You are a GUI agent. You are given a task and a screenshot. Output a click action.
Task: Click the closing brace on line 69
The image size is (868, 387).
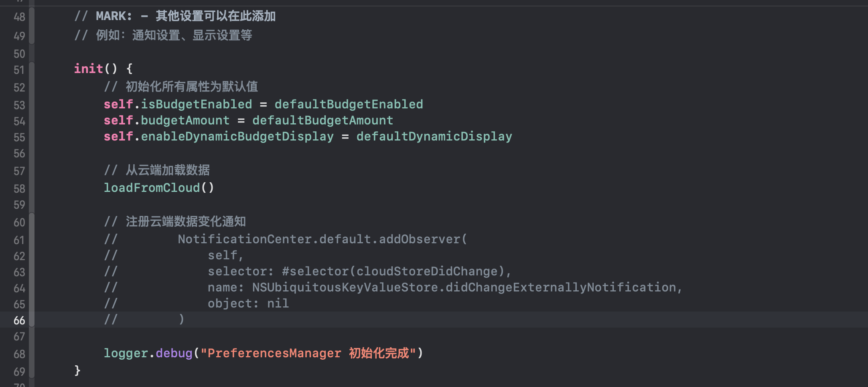(x=77, y=370)
